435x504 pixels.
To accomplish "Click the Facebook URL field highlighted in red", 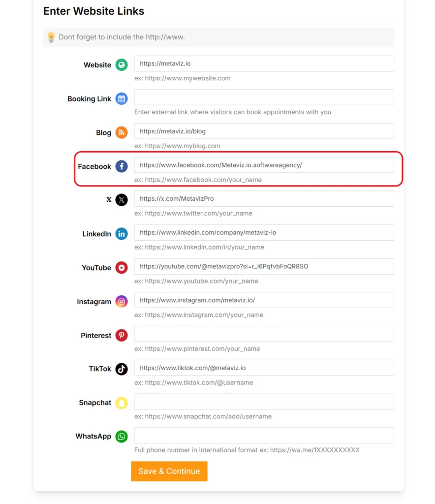I will point(264,164).
